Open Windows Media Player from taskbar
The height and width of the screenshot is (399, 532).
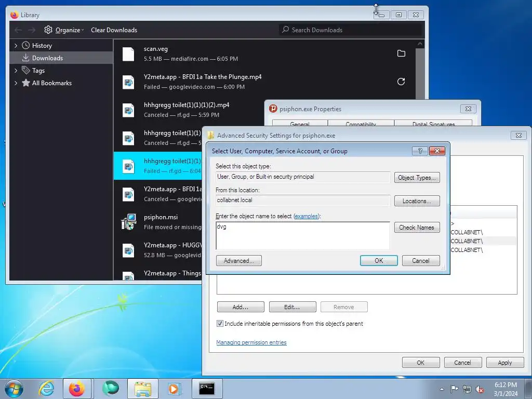click(x=174, y=389)
